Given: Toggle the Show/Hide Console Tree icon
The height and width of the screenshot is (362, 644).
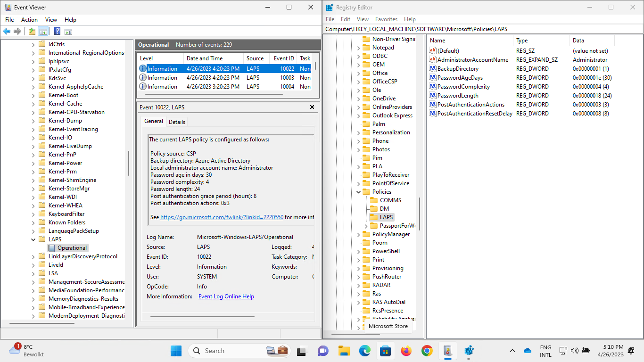Looking at the screenshot, I should [43, 32].
